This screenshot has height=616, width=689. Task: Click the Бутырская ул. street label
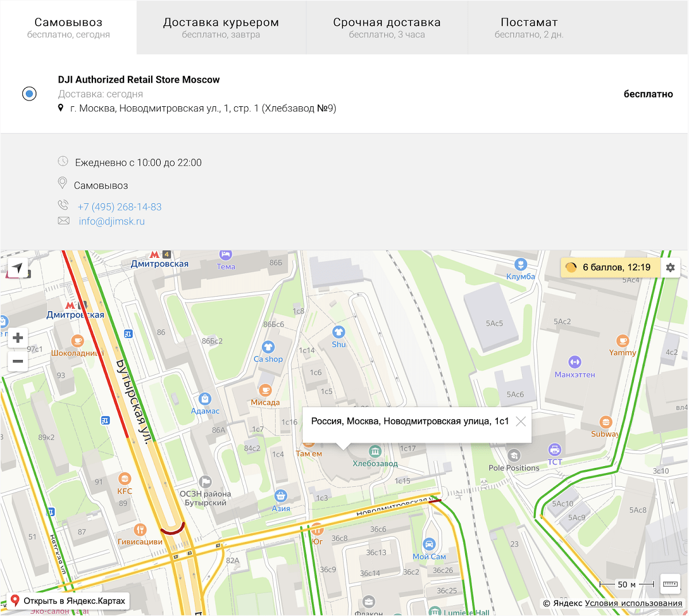[x=135, y=401]
